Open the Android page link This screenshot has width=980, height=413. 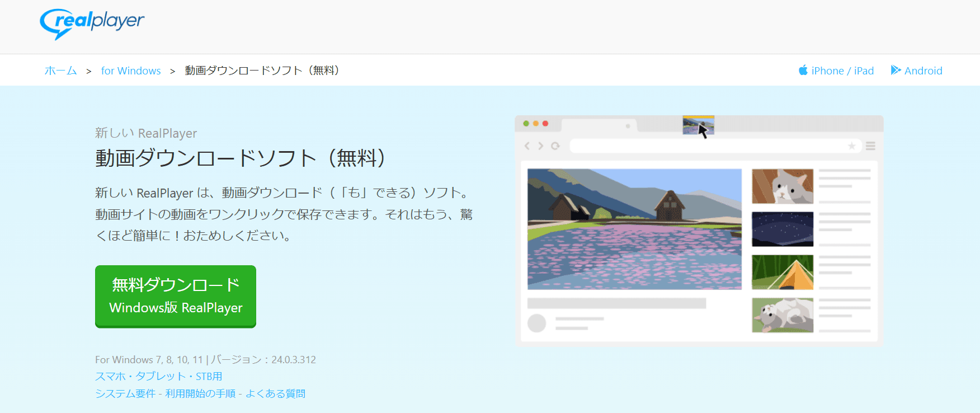coord(923,71)
